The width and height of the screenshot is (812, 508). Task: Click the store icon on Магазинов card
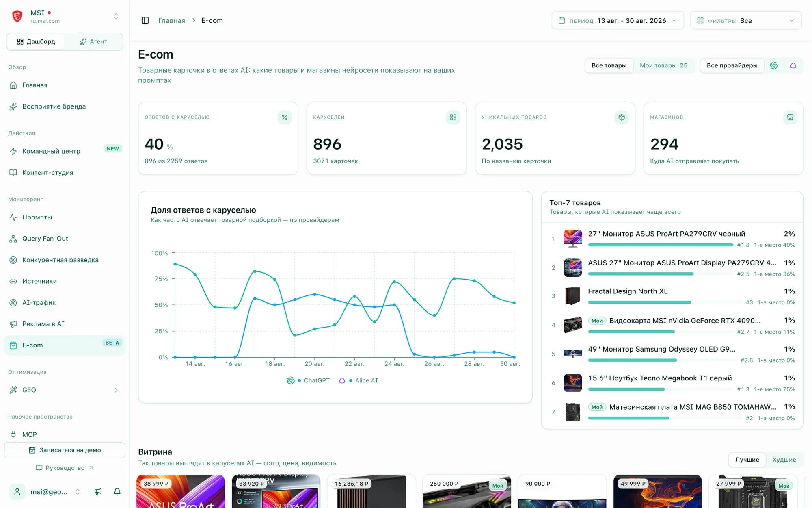(x=790, y=117)
